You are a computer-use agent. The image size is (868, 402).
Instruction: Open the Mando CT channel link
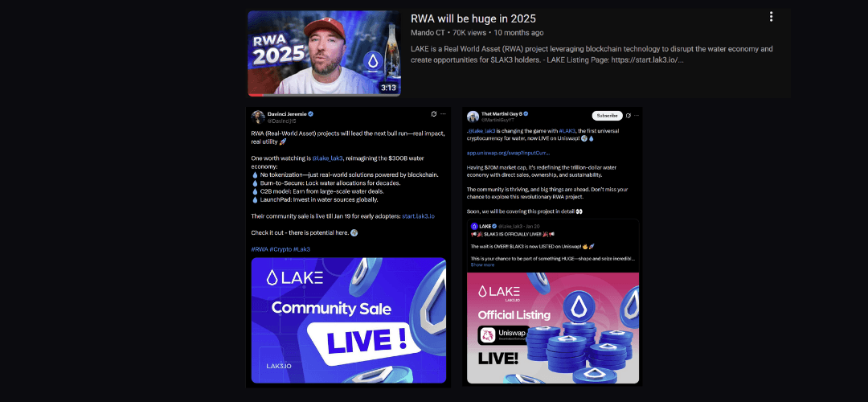point(428,33)
